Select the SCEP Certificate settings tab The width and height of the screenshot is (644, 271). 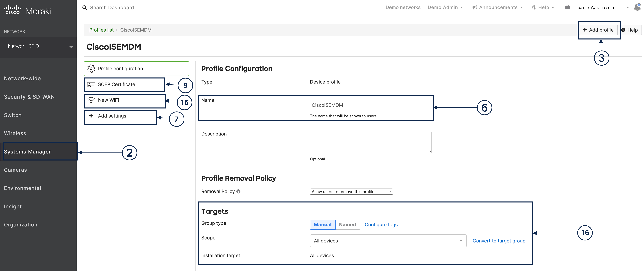click(125, 84)
